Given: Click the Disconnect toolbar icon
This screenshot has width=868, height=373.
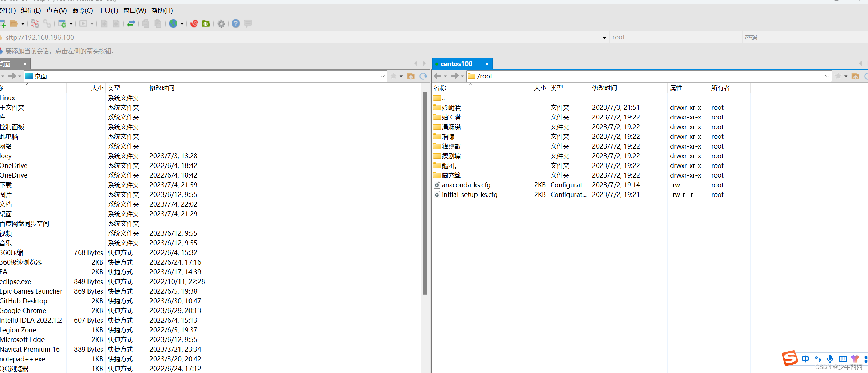Looking at the screenshot, I should [35, 23].
